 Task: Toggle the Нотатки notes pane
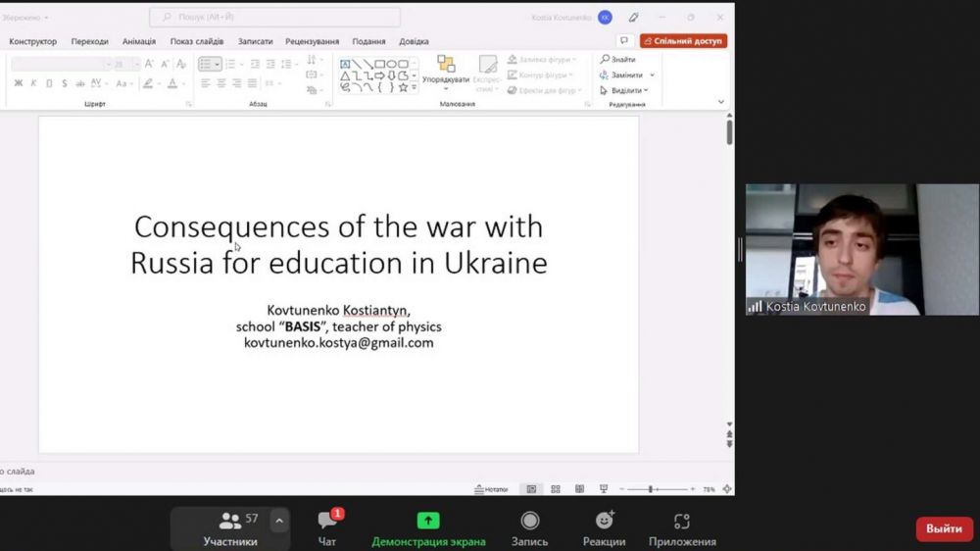pos(492,489)
